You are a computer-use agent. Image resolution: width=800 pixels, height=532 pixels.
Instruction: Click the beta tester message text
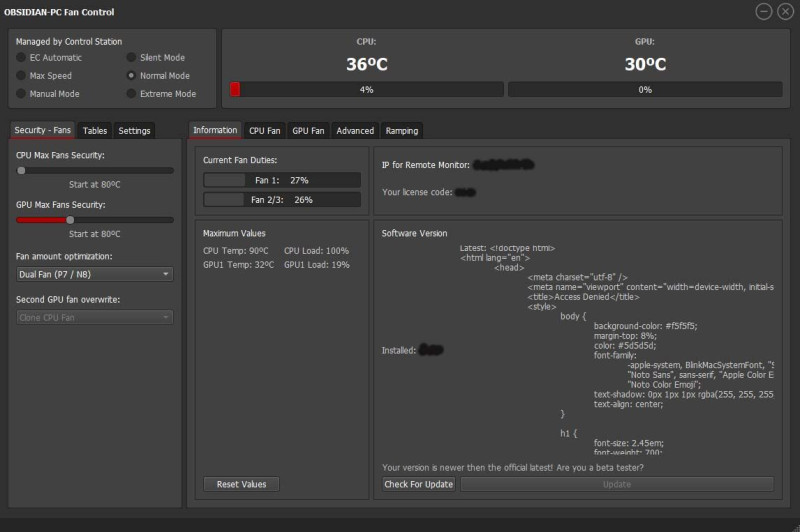coord(513,468)
